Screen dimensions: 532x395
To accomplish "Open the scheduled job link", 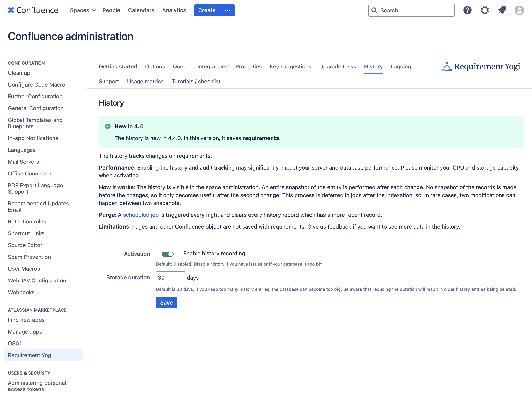I will point(141,215).
